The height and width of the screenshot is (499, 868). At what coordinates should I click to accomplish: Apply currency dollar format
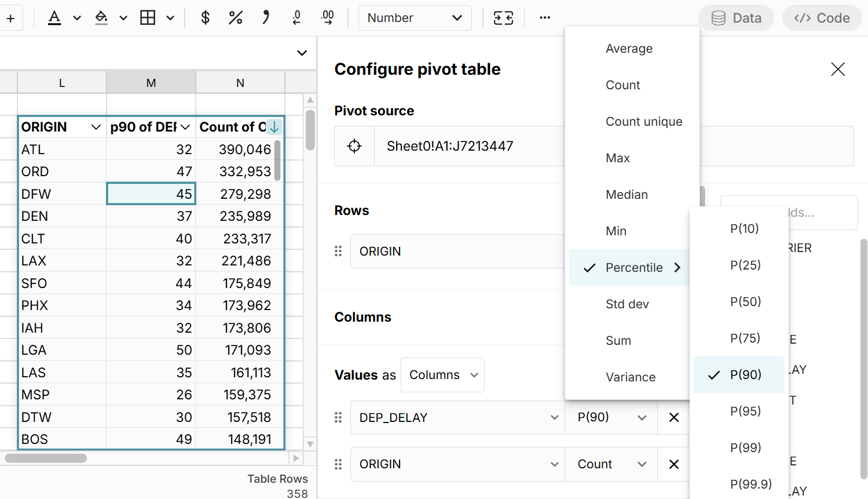(205, 18)
